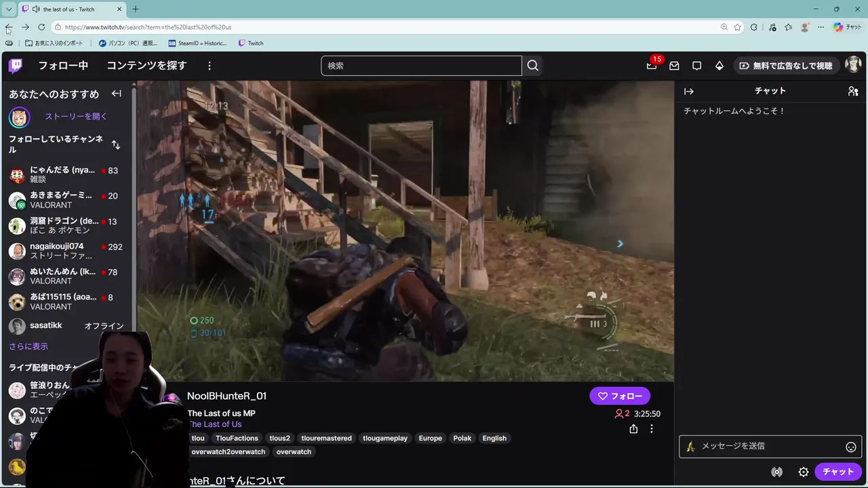This screenshot has width=868, height=488.
Task: Open コンテンツを探す browse tab
Action: pos(146,66)
